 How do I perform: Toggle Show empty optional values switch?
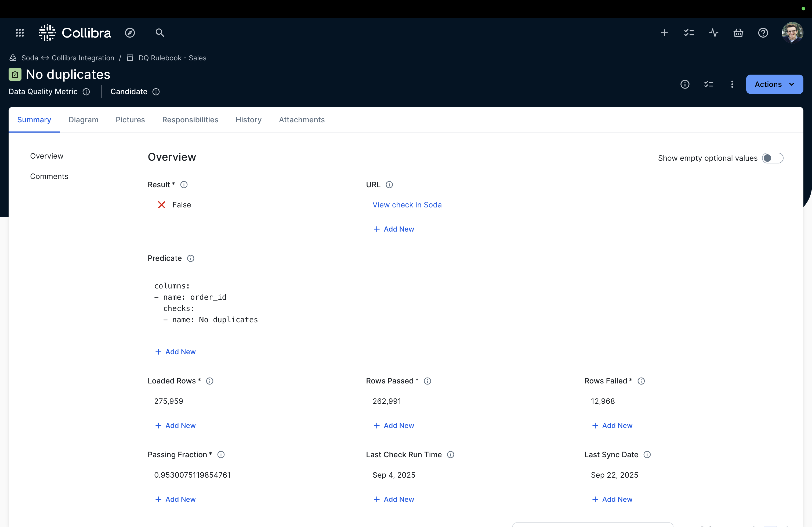[x=773, y=158]
